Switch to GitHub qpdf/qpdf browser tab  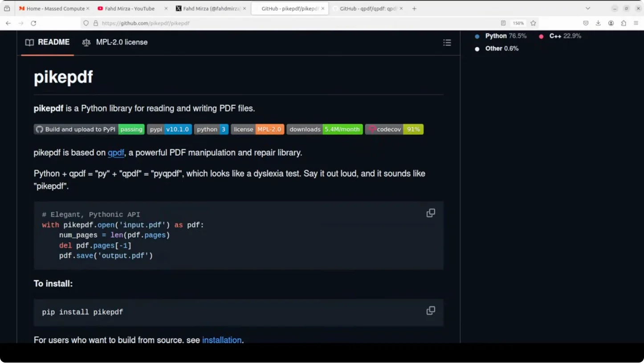tap(367, 8)
